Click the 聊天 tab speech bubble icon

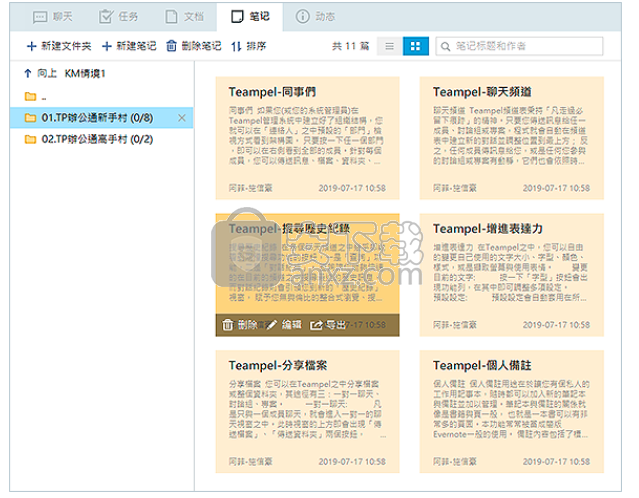(40, 17)
